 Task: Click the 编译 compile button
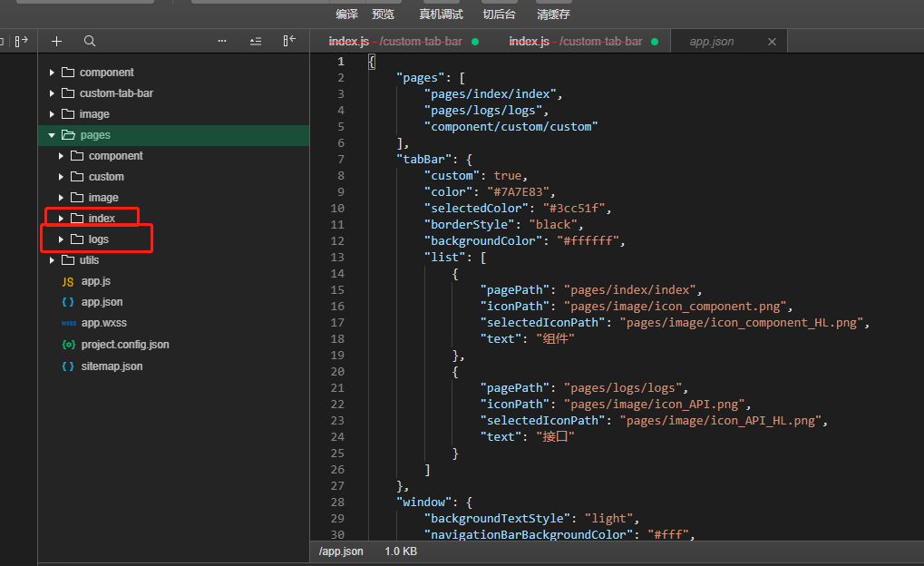click(347, 15)
